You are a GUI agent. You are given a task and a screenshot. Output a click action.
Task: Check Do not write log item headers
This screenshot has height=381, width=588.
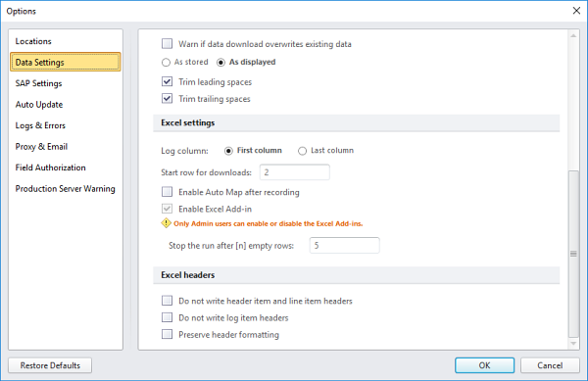[168, 317]
